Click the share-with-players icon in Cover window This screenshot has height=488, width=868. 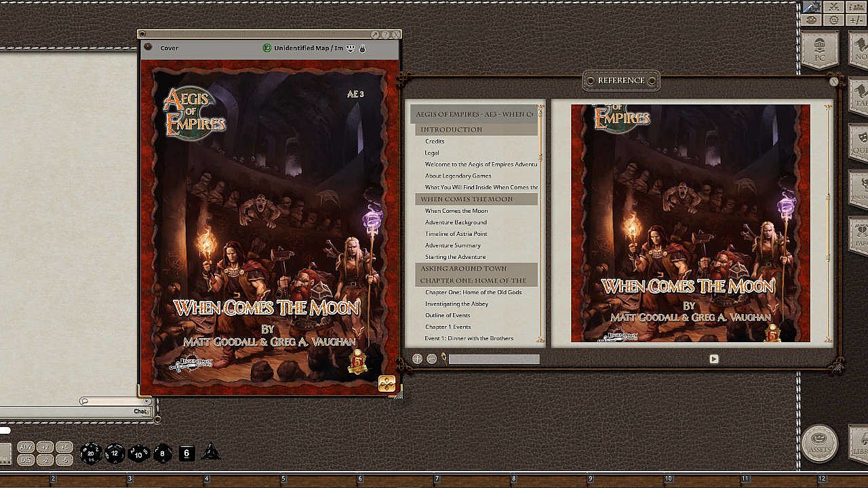click(x=351, y=48)
